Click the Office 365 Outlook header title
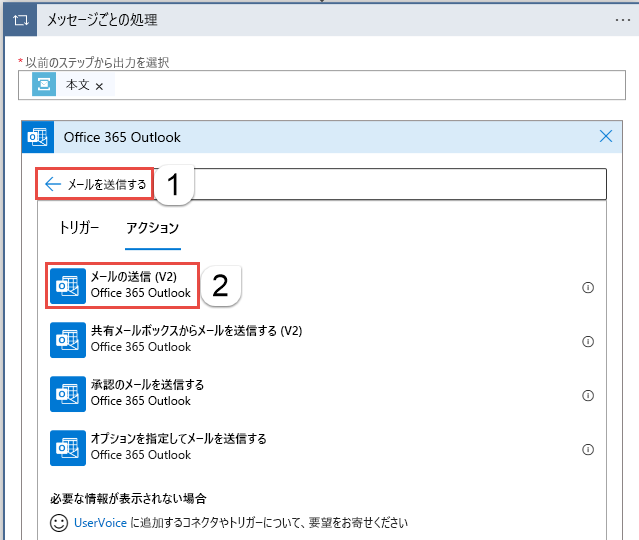Image resolution: width=639 pixels, height=540 pixels. click(x=122, y=137)
